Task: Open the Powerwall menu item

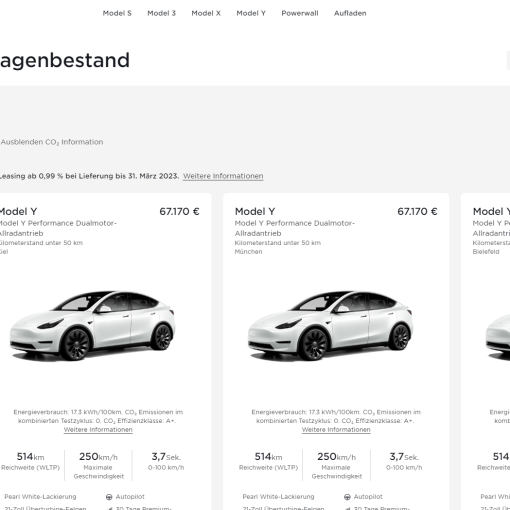Action: 300,13
